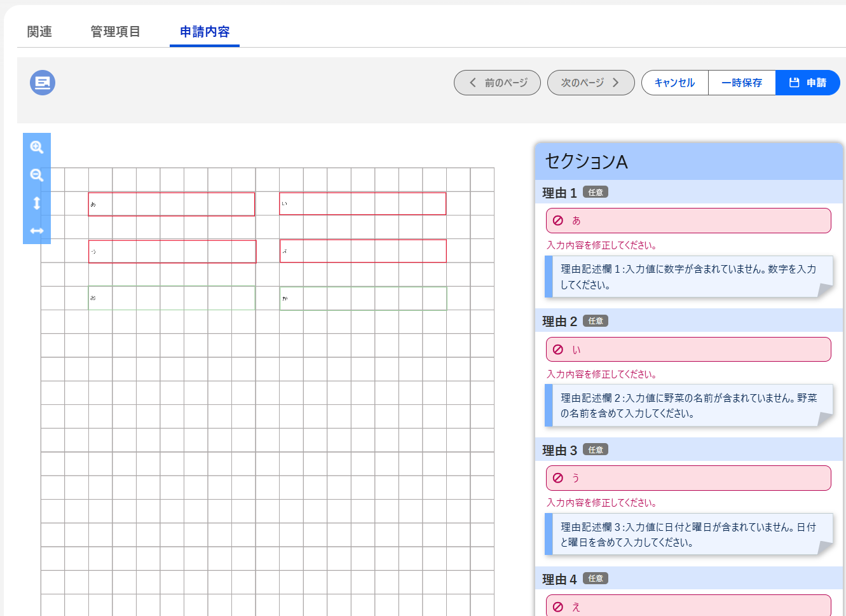Go to 前のページ
Image resolution: width=846 pixels, height=616 pixels.
[497, 83]
